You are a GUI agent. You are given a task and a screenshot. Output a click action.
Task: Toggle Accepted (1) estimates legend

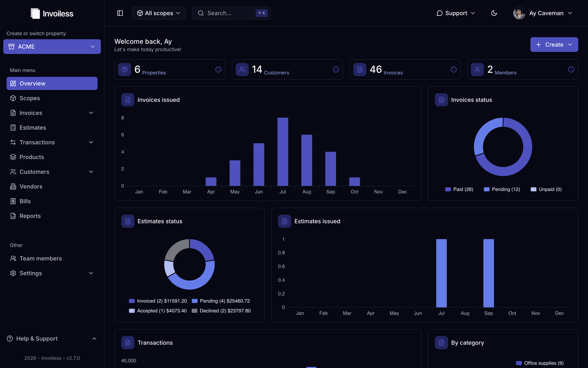pos(158,311)
